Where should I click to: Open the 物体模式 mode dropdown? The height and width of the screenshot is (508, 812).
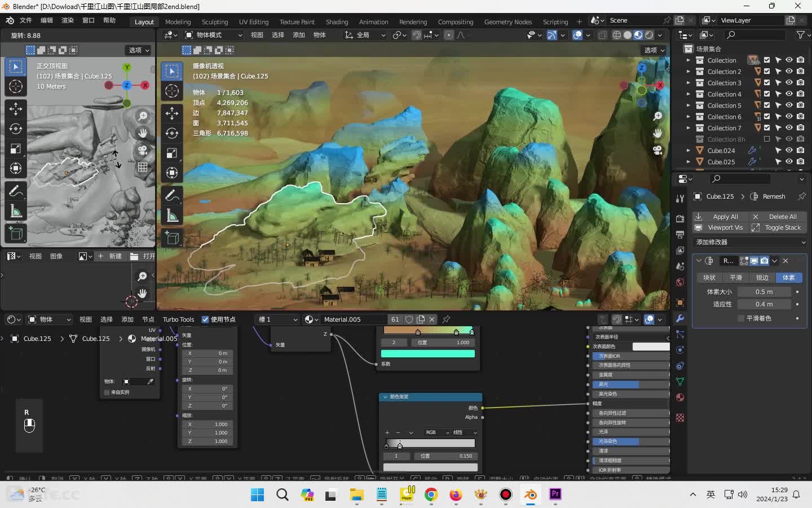pyautogui.click(x=214, y=35)
